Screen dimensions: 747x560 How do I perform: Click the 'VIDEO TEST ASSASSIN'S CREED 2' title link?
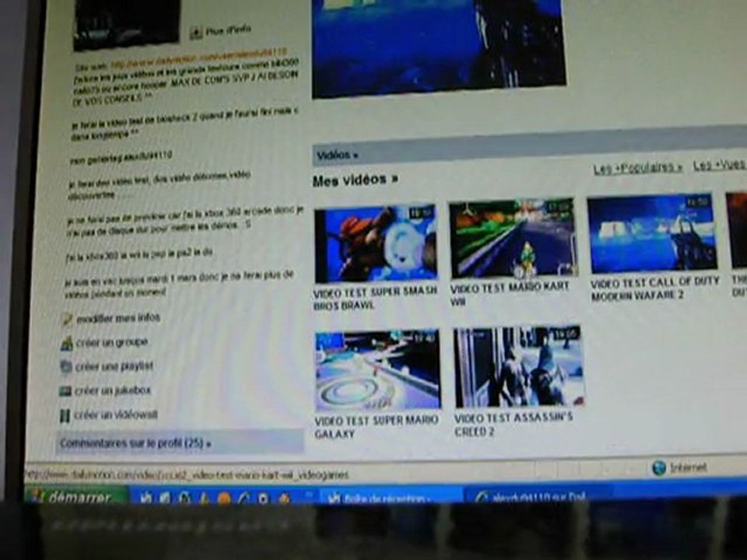click(513, 425)
